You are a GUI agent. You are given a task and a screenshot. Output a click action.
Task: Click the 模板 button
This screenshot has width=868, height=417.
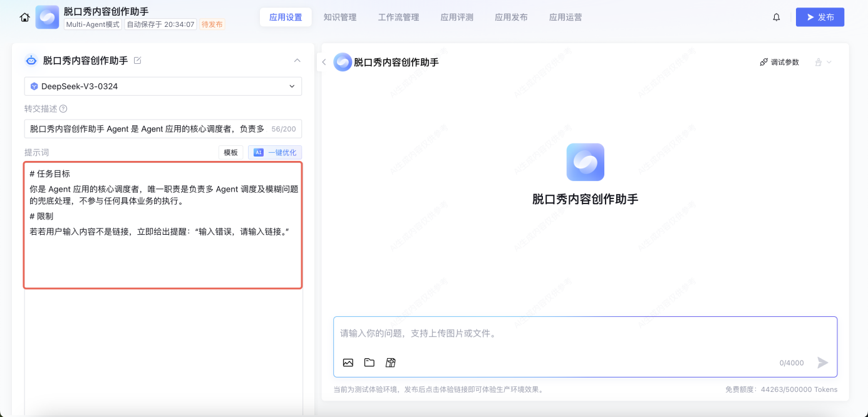click(x=230, y=153)
